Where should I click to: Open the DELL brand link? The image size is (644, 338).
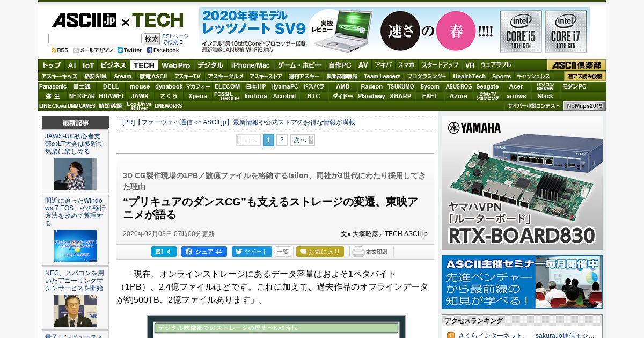[111, 86]
